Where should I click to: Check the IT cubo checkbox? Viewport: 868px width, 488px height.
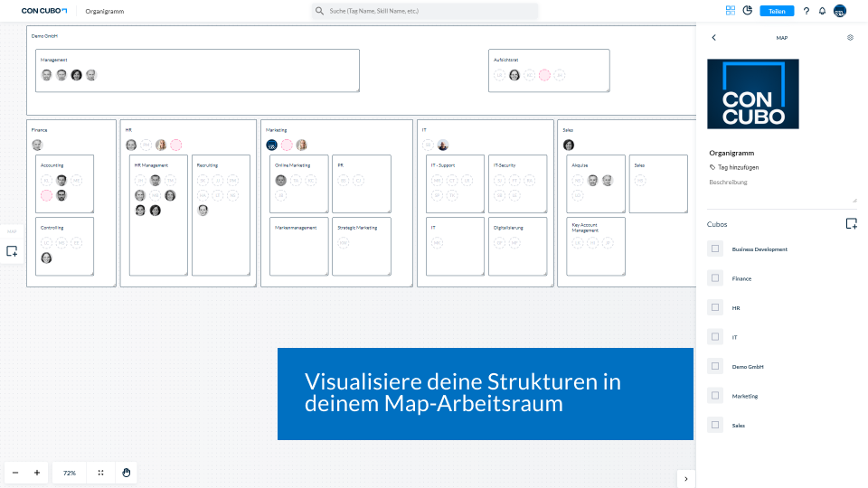(x=715, y=337)
